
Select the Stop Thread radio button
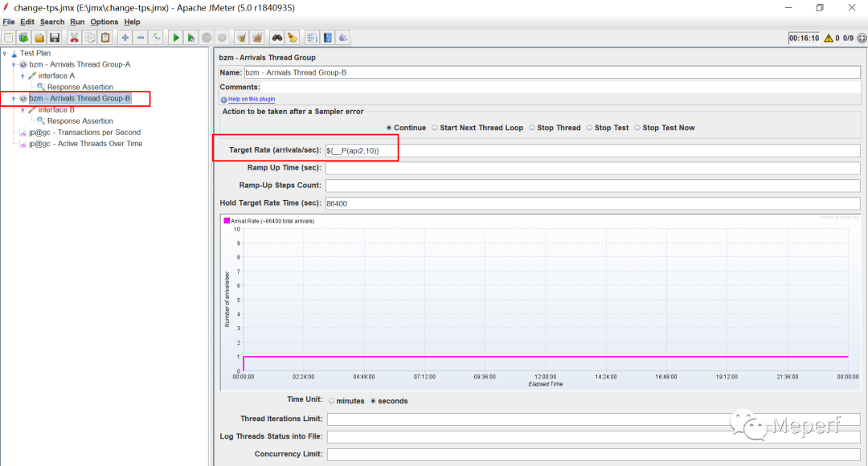(532, 128)
